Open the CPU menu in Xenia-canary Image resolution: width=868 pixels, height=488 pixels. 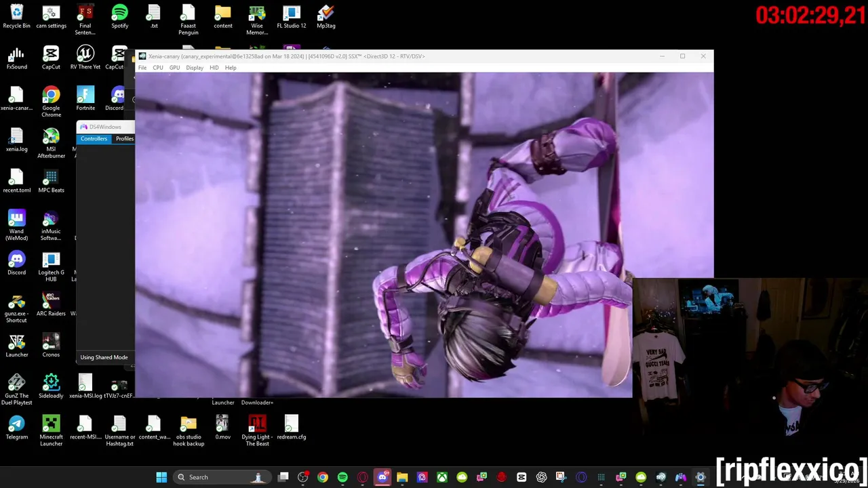click(x=158, y=68)
